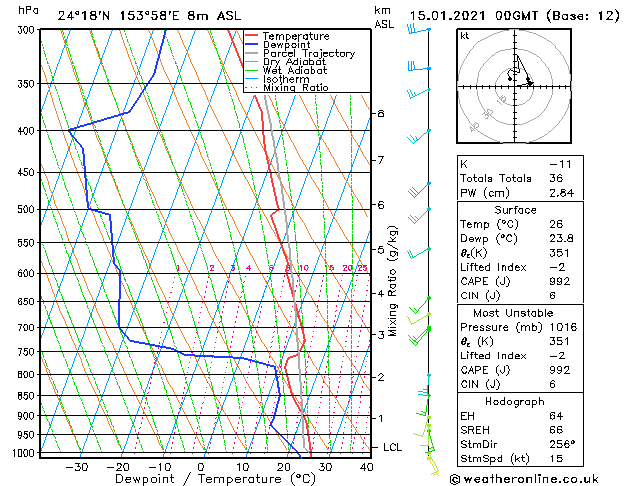The image size is (629, 486).
Task: Click the '-30' temperature axis label
Action: point(77,467)
